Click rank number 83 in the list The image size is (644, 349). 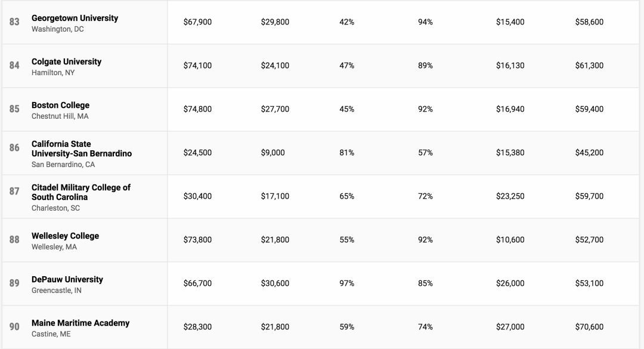(14, 22)
